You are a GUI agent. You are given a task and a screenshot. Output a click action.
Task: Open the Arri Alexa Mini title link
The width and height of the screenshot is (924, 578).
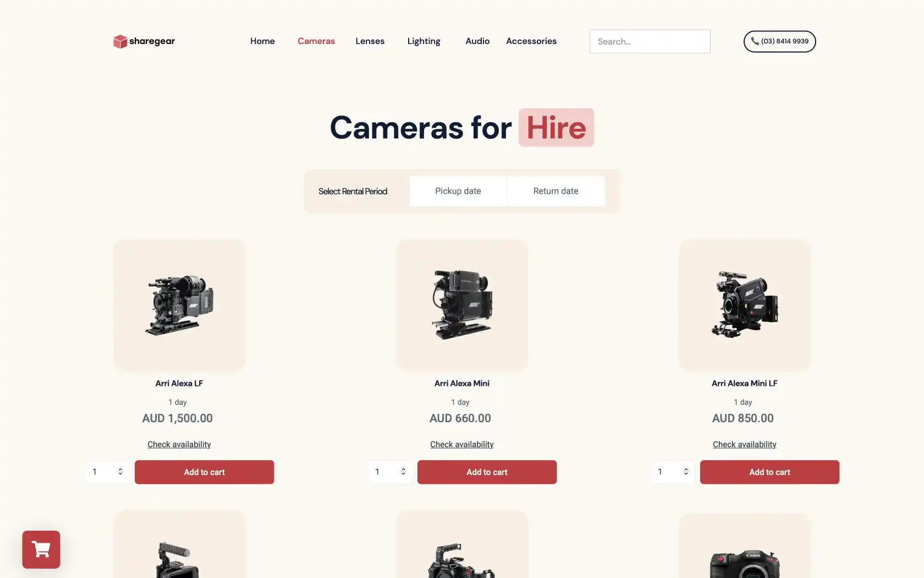(x=462, y=383)
